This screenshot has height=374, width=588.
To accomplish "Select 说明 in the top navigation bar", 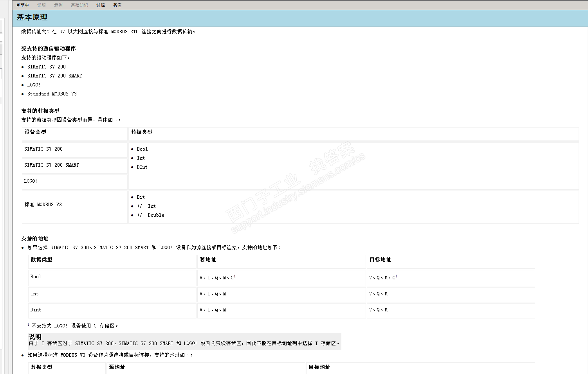I will 41,5.
